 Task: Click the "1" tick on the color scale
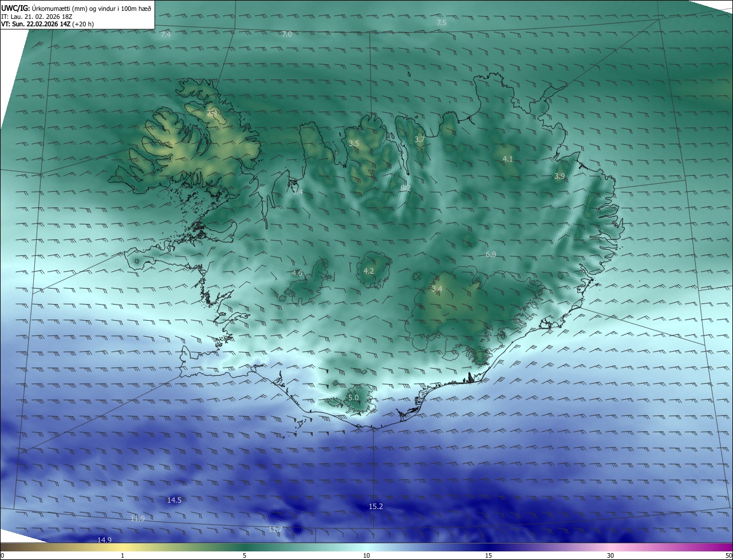tap(123, 555)
